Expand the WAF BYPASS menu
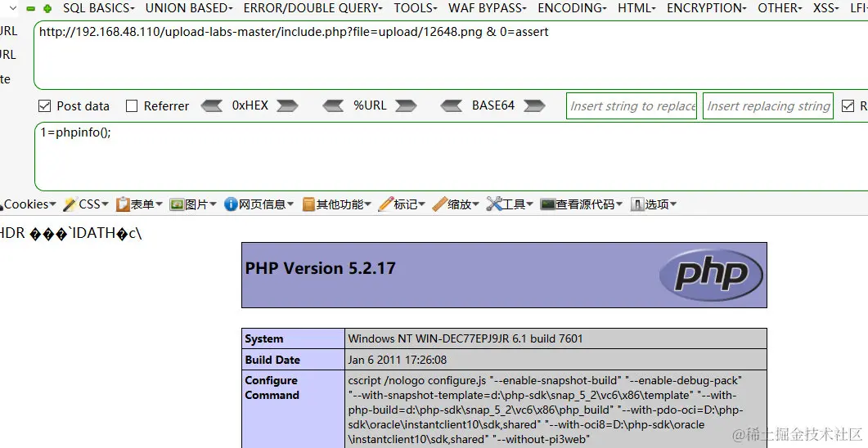868x448 pixels. click(x=487, y=8)
